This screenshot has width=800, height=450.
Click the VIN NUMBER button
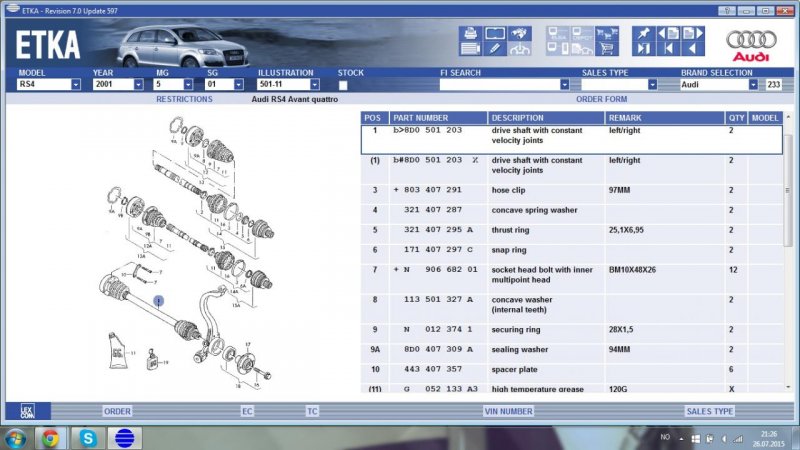pos(507,411)
